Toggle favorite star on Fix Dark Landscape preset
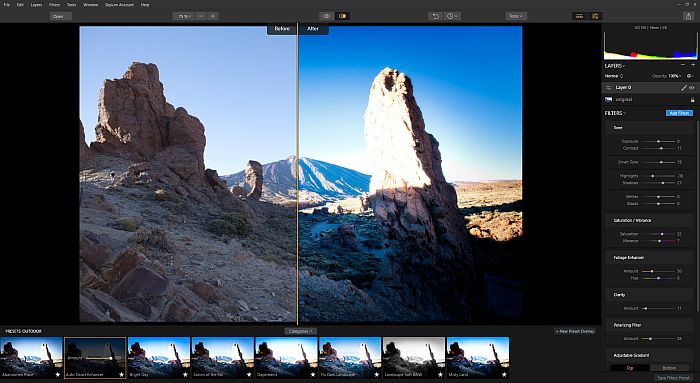Viewport: 700px width, 383px height. [377, 375]
